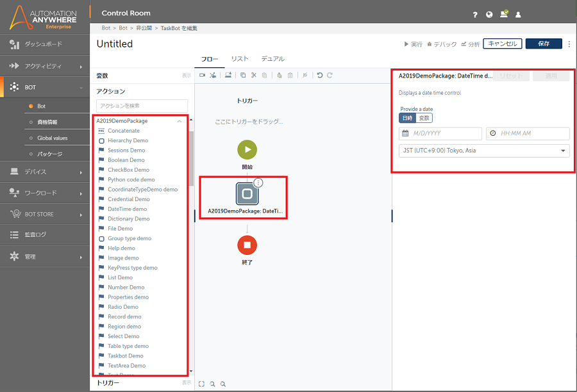Switch to the リスト tab
Viewport: 577px width, 392px height.
240,59
